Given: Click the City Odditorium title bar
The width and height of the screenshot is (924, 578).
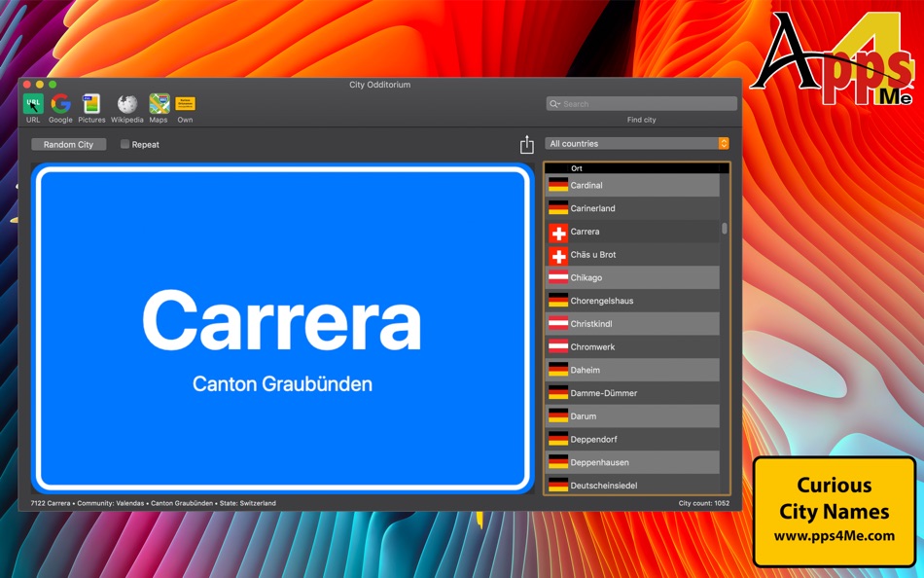Looking at the screenshot, I should [379, 85].
